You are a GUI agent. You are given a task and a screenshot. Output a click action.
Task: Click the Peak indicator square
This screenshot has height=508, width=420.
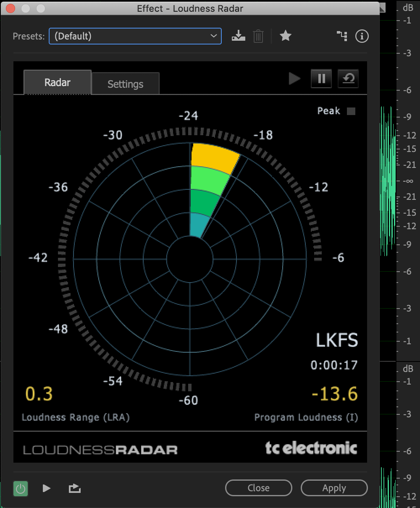351,111
